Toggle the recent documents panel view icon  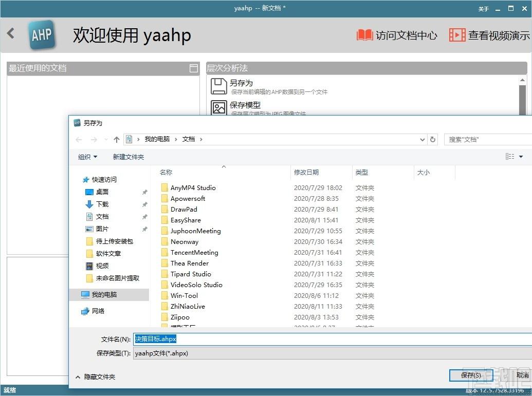193,68
